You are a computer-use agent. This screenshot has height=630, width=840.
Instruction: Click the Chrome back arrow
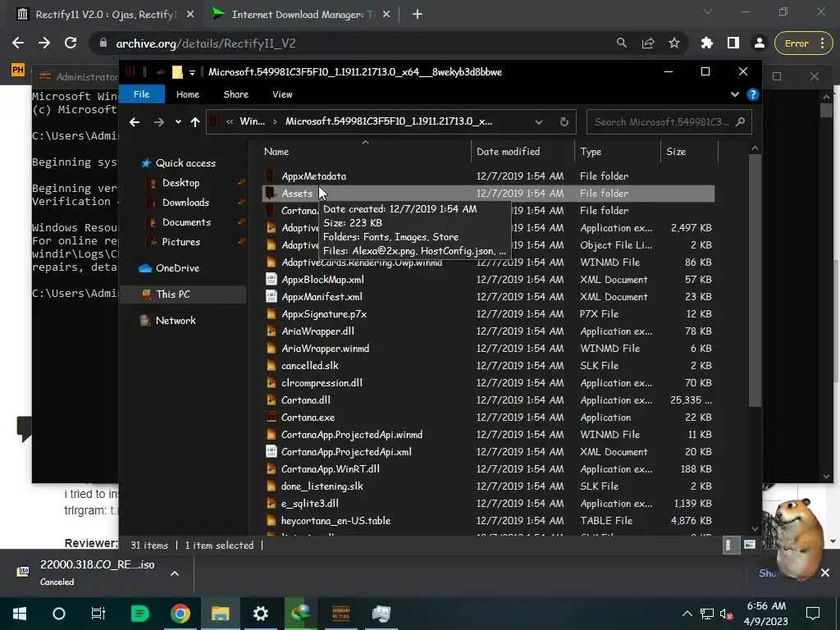click(18, 43)
